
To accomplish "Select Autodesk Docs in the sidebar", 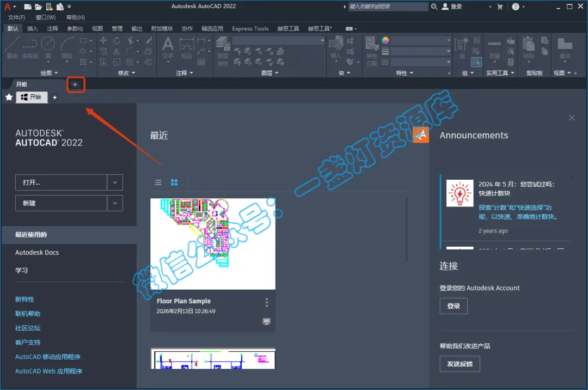I will 37,253.
